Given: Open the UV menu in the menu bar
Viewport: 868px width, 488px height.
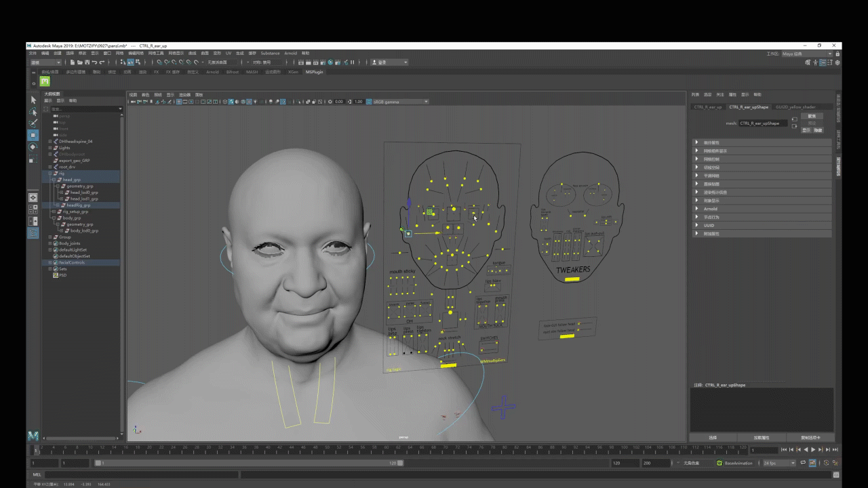Looking at the screenshot, I should coord(229,54).
